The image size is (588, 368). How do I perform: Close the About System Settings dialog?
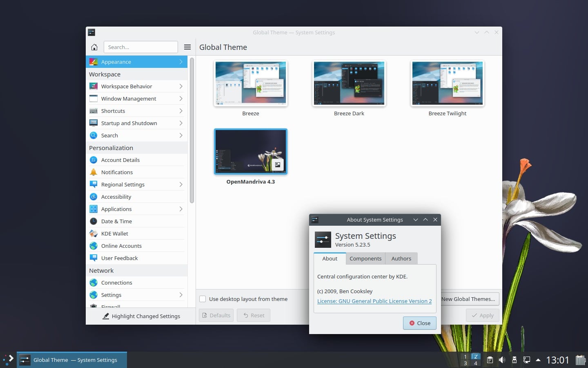(x=419, y=323)
